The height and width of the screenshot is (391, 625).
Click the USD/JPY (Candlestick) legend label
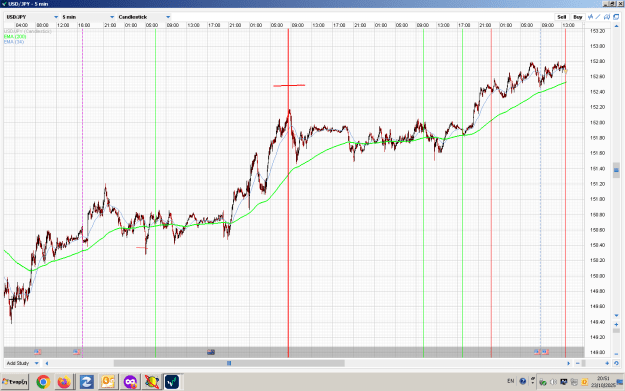pyautogui.click(x=28, y=31)
